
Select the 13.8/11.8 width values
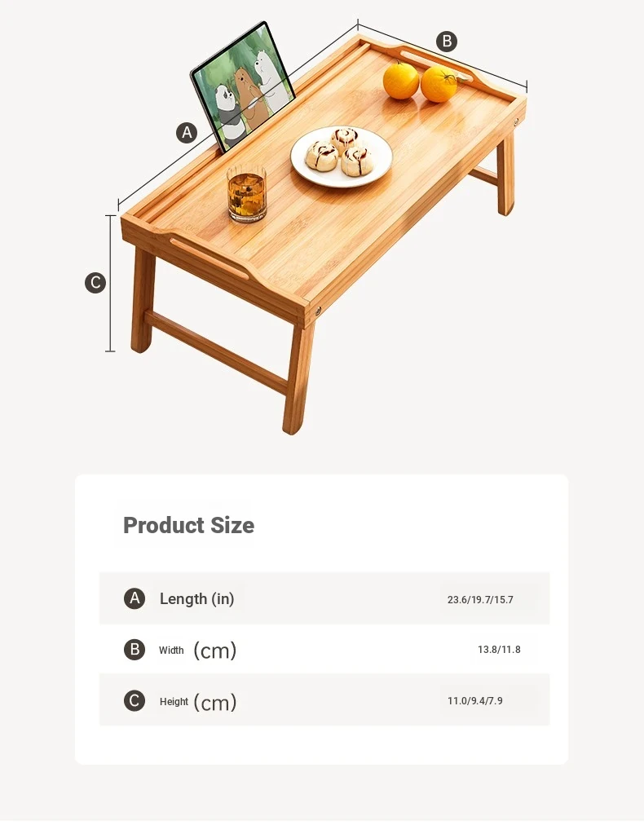(x=499, y=650)
